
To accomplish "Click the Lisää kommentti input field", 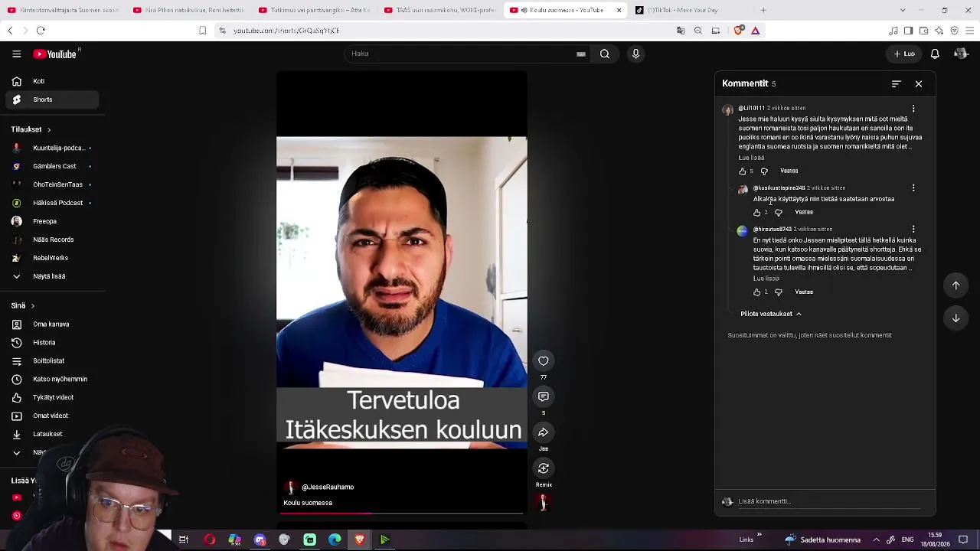I will (x=829, y=502).
